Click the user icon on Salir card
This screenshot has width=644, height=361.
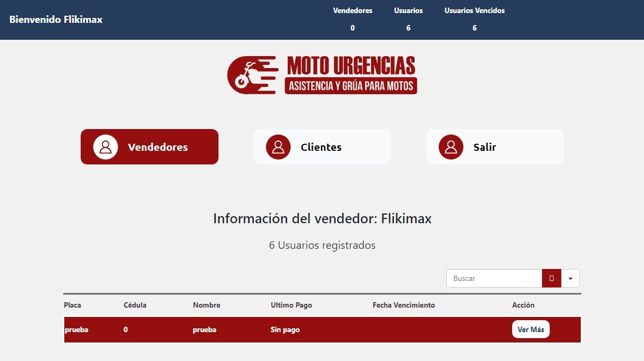point(451,147)
